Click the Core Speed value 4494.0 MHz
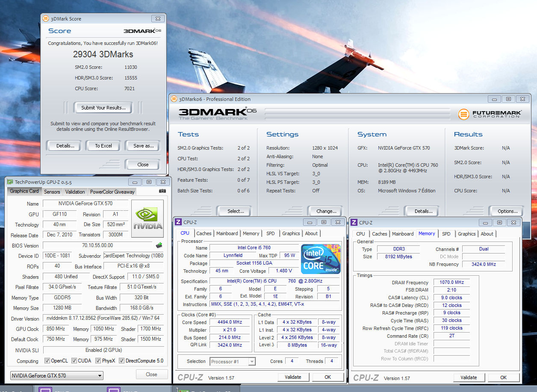 (x=230, y=322)
